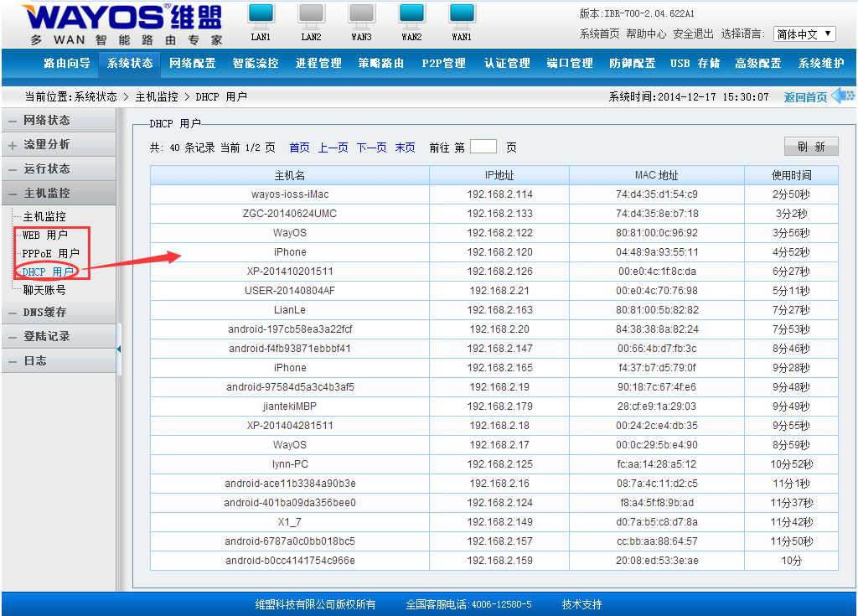Select WEB 用户 in sidebar
858x616 pixels.
45,235
